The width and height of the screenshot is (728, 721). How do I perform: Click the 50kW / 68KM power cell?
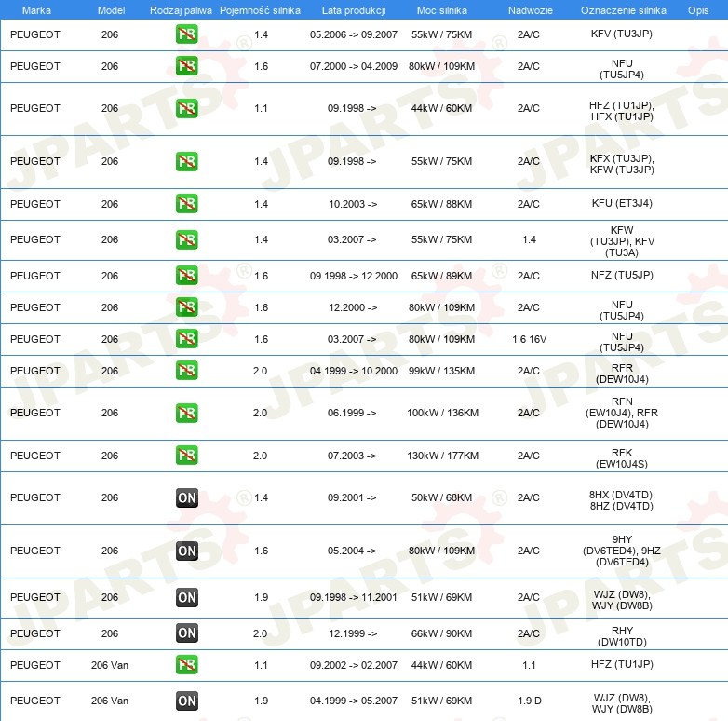point(441,497)
